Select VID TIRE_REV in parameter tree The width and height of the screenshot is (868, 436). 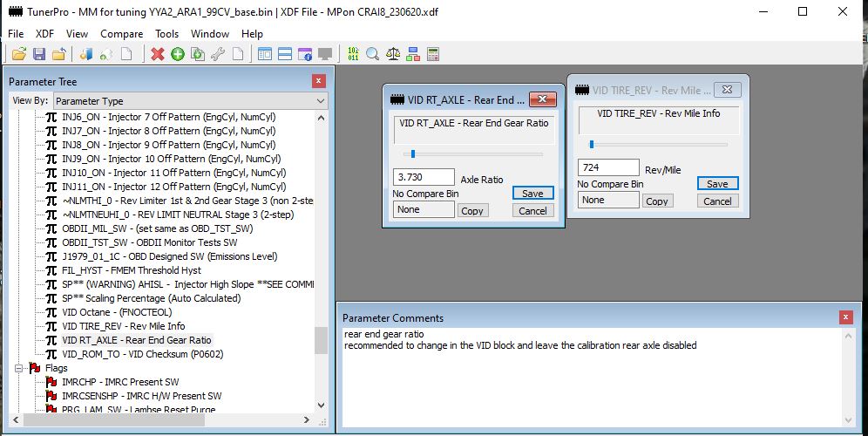pyautogui.click(x=123, y=326)
